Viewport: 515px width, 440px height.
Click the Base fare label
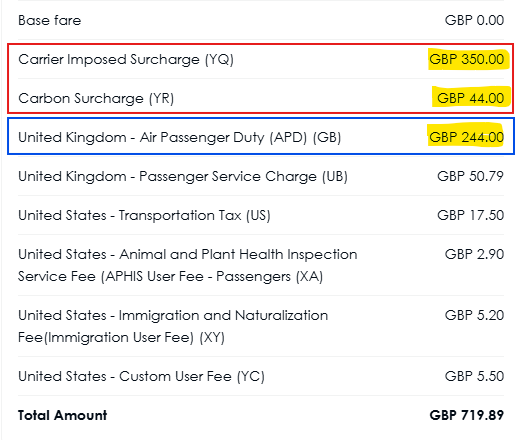pos(50,20)
